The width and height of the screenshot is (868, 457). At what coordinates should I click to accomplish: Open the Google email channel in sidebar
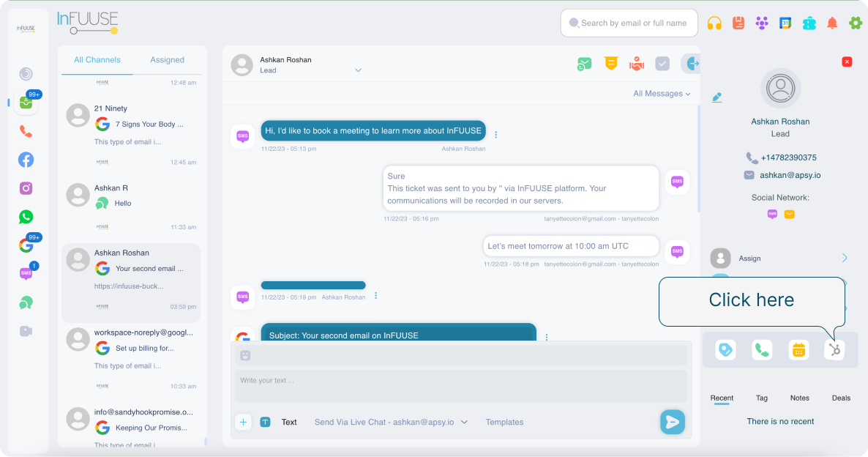(x=26, y=245)
